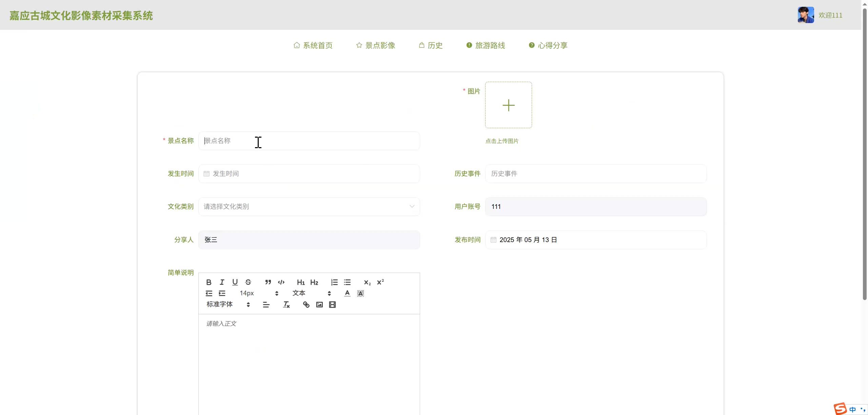
Task: Insert image in rich text editor
Action: click(319, 304)
